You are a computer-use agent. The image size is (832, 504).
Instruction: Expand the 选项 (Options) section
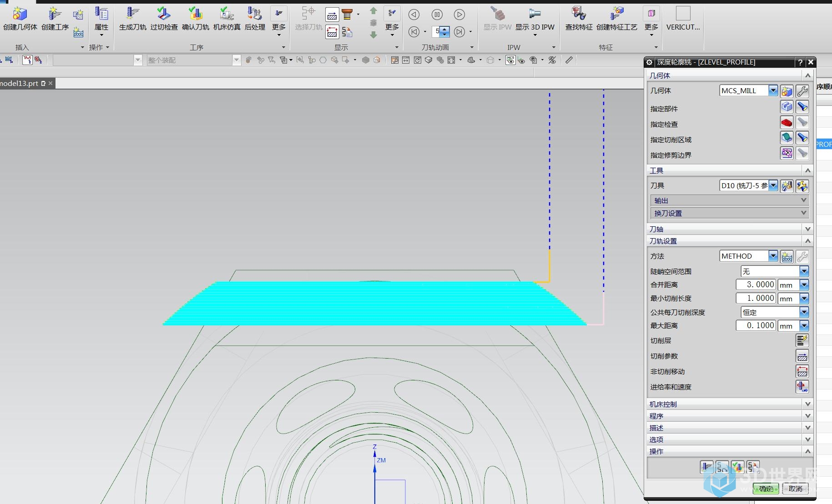pyautogui.click(x=730, y=439)
